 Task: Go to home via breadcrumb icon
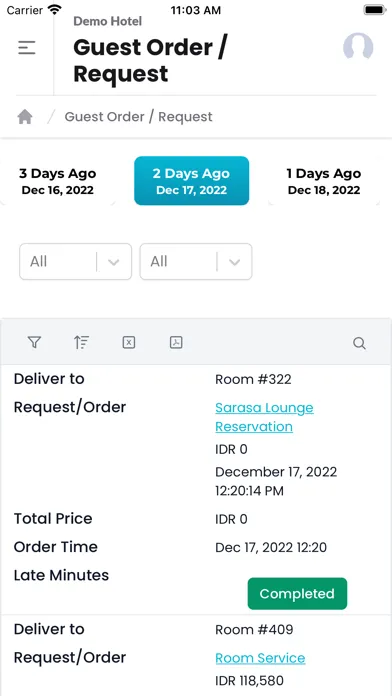click(x=25, y=117)
